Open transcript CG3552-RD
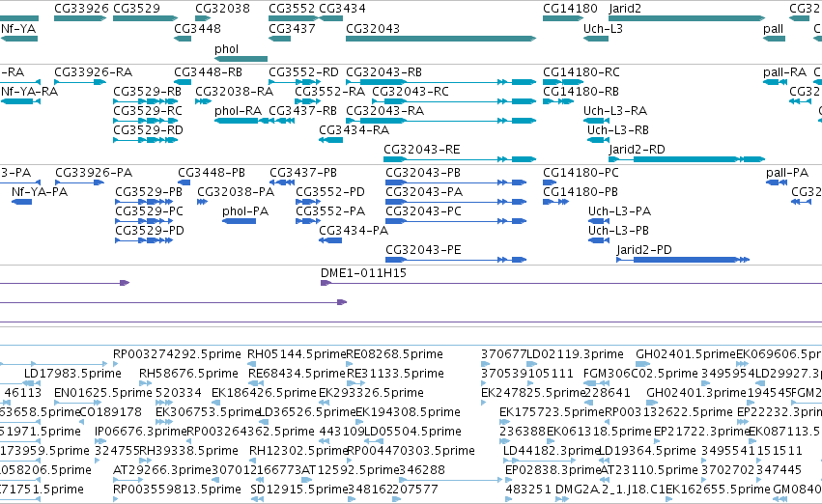The width and height of the screenshot is (822, 504). click(x=303, y=71)
